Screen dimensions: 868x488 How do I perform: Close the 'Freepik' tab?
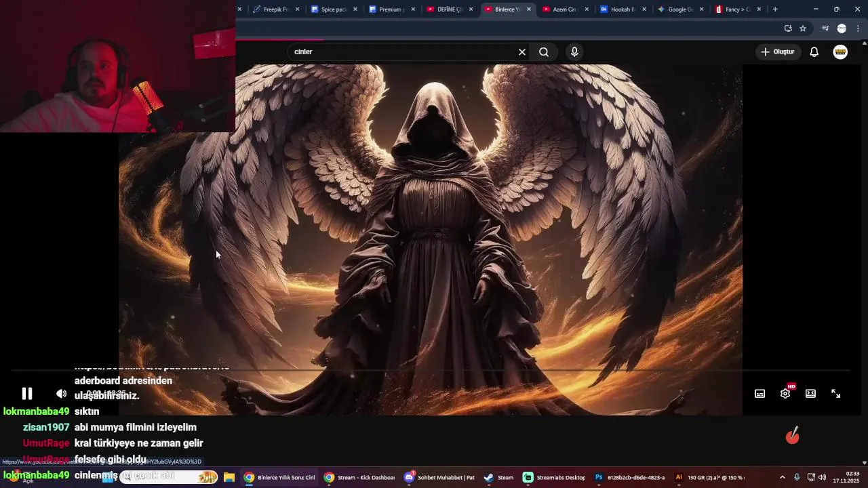coord(297,9)
